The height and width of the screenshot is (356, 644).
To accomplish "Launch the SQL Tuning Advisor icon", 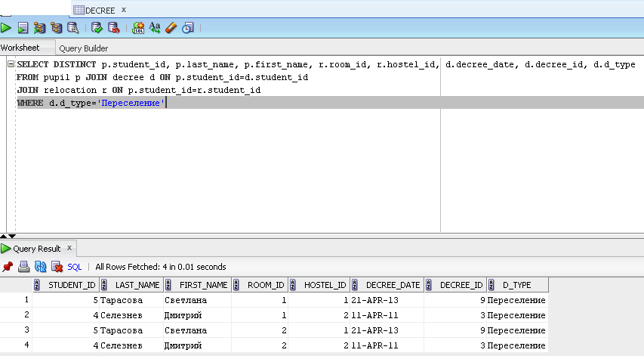I will [x=72, y=28].
